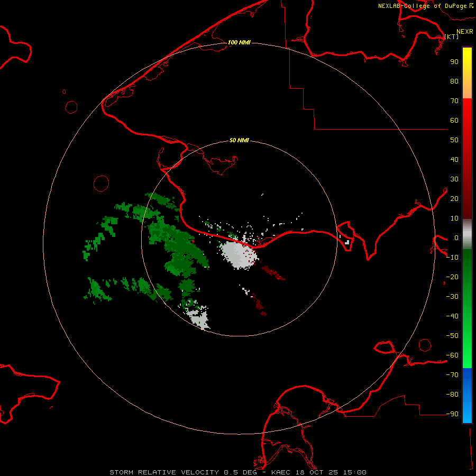Select the "60" value on the velocity scale
Viewport: 476px width, 476px height.
[454, 120]
